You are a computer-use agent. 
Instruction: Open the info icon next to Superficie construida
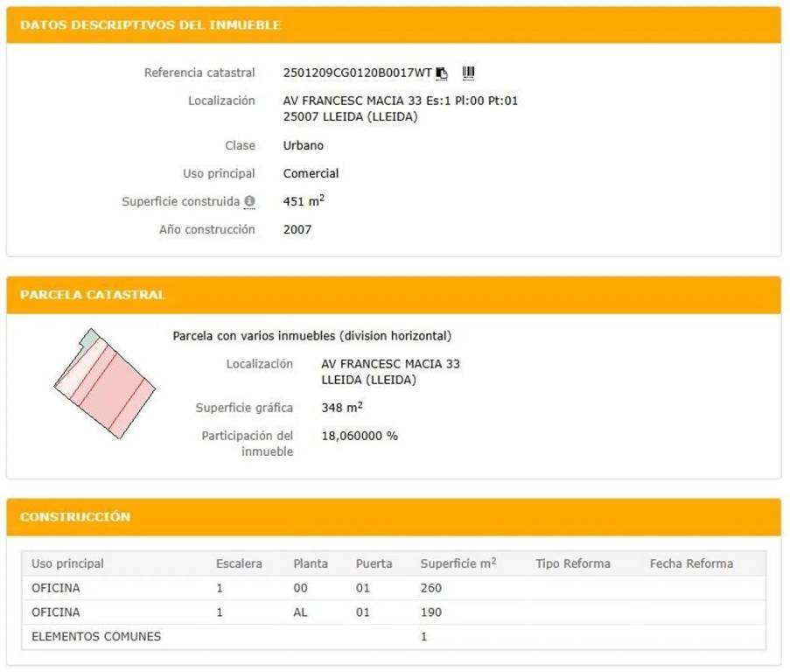249,202
